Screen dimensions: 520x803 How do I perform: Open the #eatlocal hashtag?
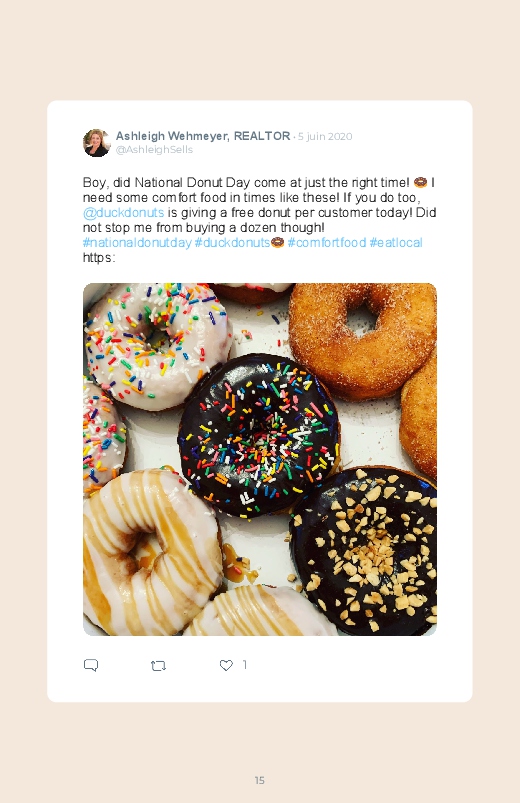point(396,243)
